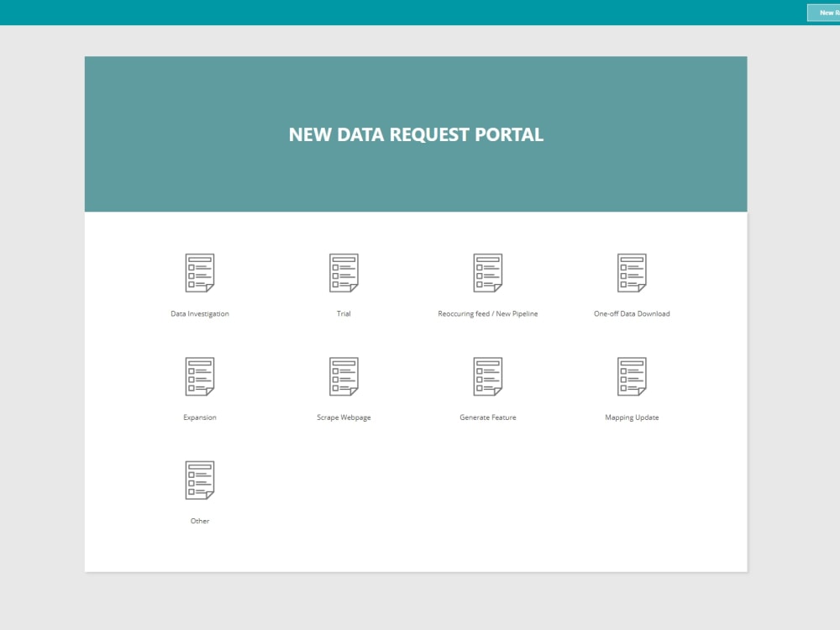
Task: Click the NEW DATA REQUEST PORTAL heading
Action: (417, 134)
